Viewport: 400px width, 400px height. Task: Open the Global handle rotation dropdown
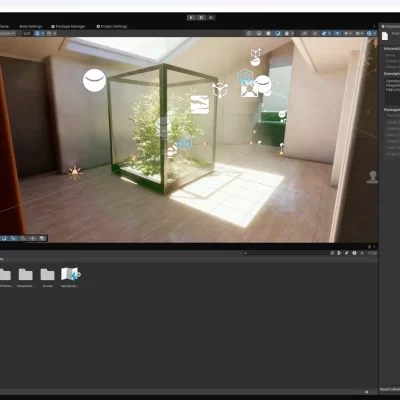click(x=7, y=33)
